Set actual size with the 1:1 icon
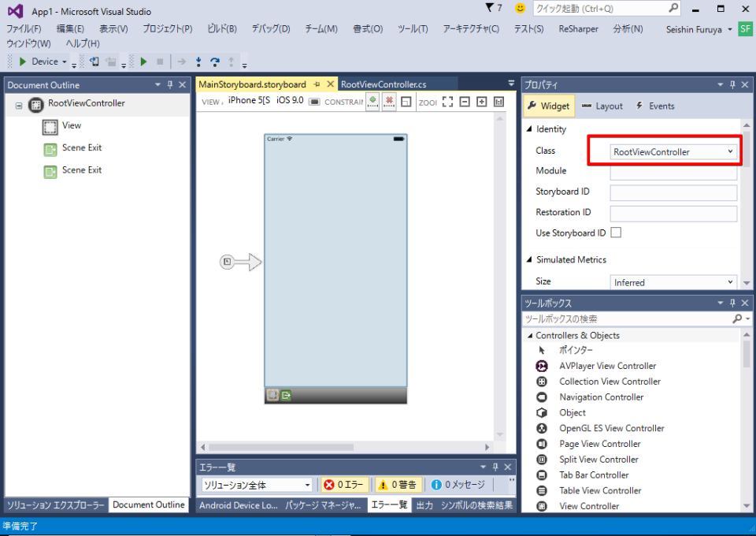Viewport: 756px width, 536px height. tap(498, 102)
